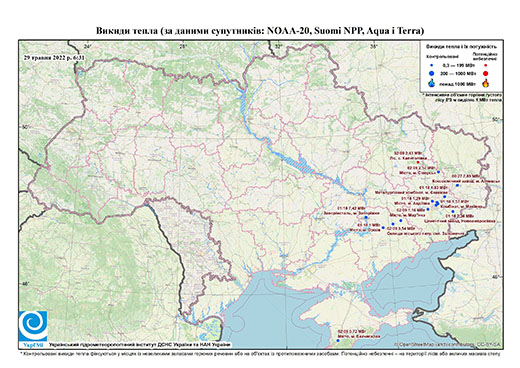Image resolution: width=520 pixels, height=368 pixels.
Task: Click the label "Коксохімічний завод, м. Алчевськ"
Action: 466,181
